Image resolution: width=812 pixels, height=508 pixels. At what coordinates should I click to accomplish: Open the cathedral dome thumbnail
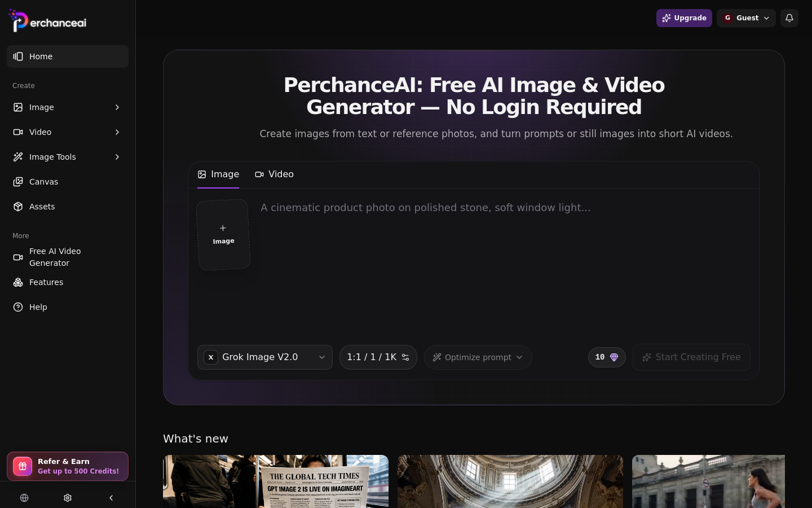pyautogui.click(x=510, y=481)
